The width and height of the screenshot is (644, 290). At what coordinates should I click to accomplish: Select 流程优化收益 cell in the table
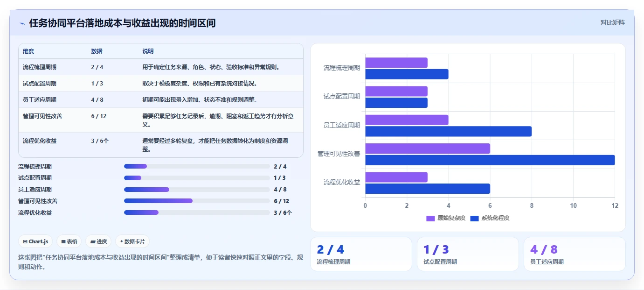[40, 141]
